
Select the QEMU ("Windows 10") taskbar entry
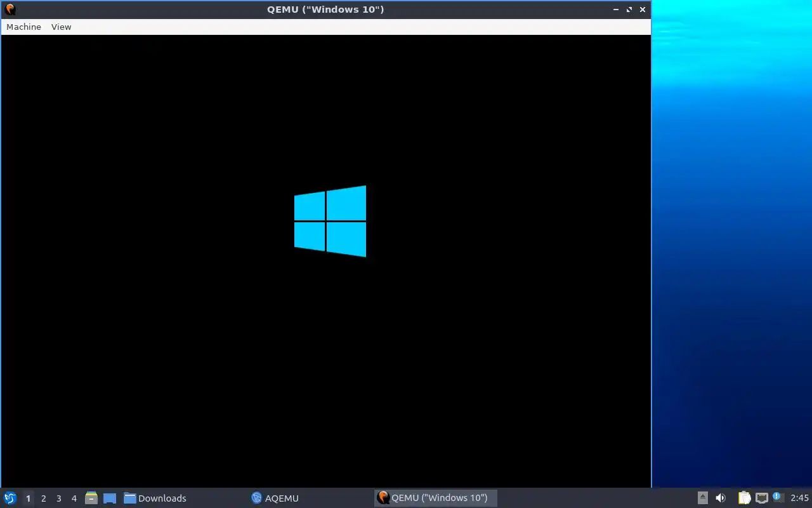click(x=435, y=498)
